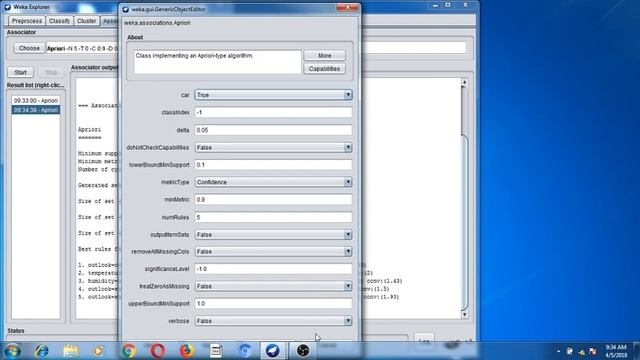
Task: Click down arrow of associator output scrollbar
Action: coord(464,314)
